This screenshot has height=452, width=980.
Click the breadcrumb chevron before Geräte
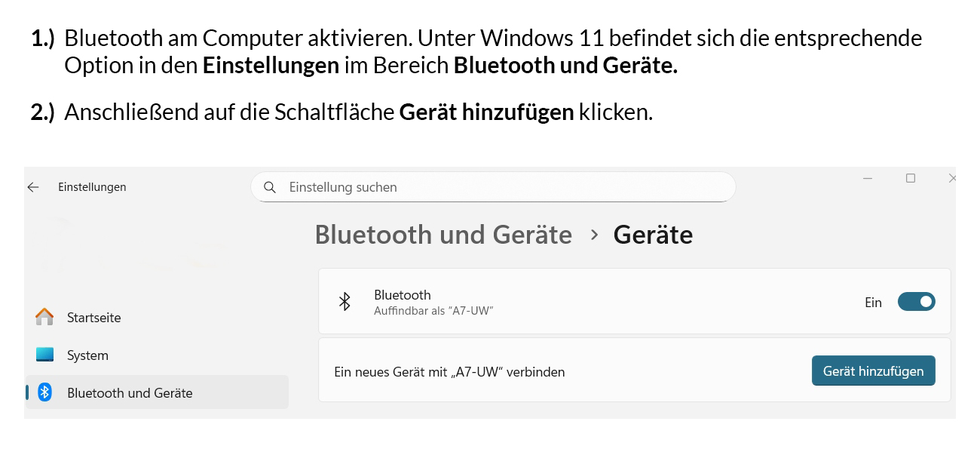pyautogui.click(x=594, y=235)
